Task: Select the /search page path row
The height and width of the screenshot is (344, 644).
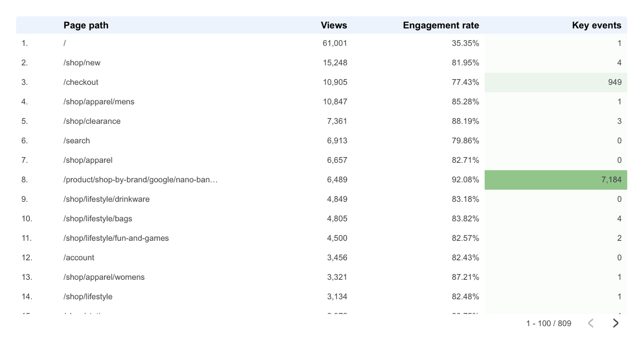Action: (x=77, y=140)
